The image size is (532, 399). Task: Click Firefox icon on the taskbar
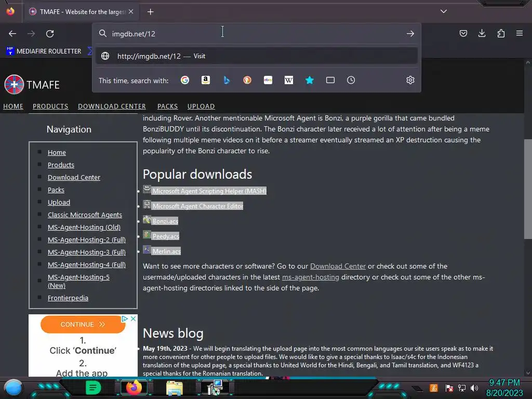[x=134, y=388]
